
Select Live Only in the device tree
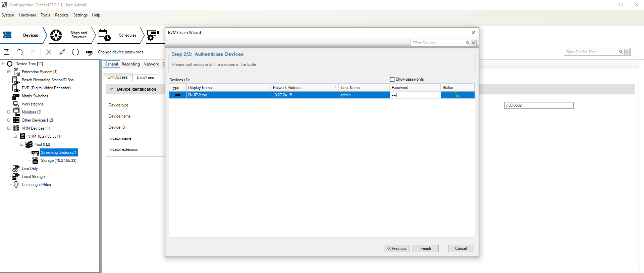[x=30, y=169]
